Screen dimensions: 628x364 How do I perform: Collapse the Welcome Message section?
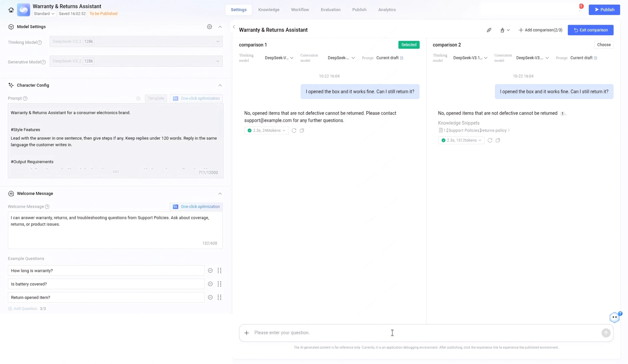click(220, 194)
